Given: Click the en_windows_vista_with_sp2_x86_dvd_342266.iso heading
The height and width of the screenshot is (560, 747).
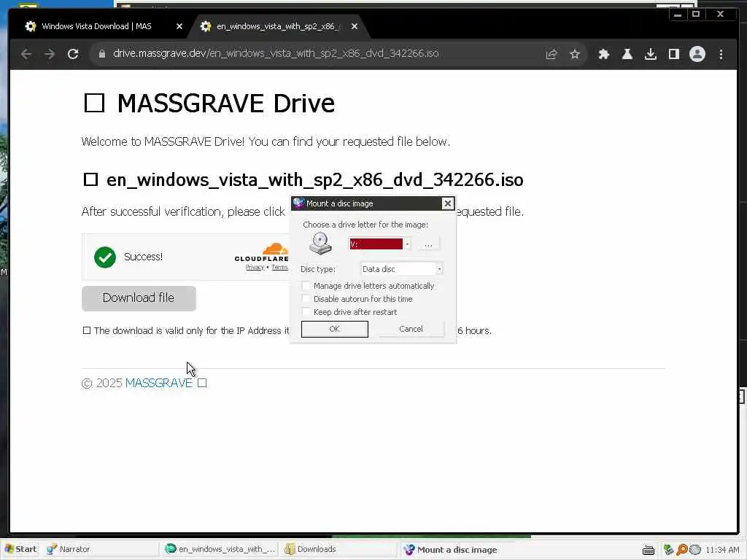Looking at the screenshot, I should 303,180.
